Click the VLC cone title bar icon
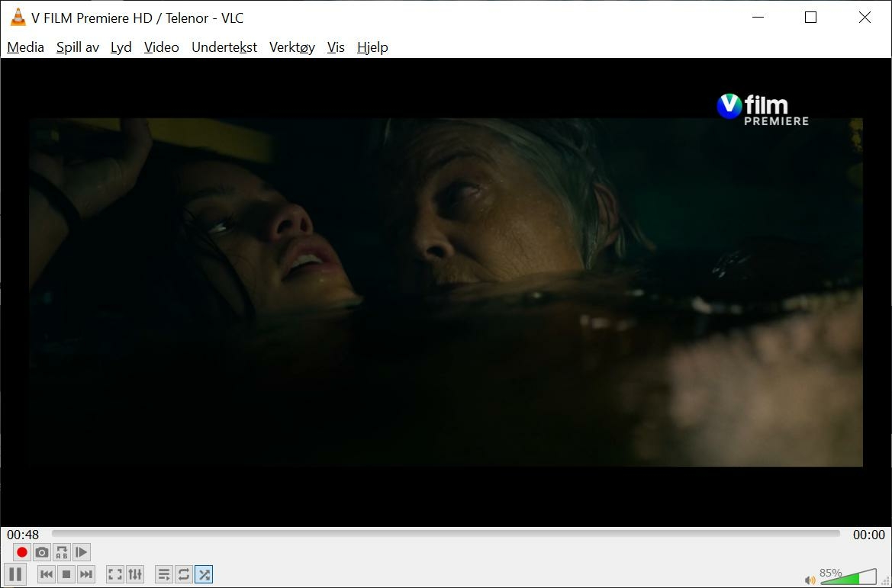Screen dimensions: 892x588 click(18, 18)
